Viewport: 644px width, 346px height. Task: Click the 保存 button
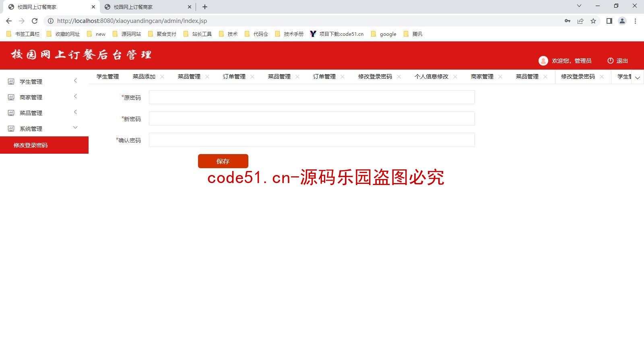click(223, 161)
